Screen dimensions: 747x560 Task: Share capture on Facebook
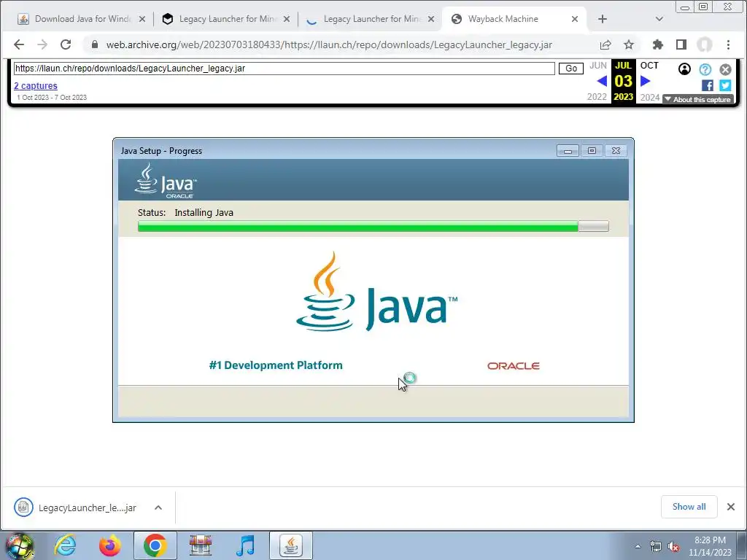(708, 85)
